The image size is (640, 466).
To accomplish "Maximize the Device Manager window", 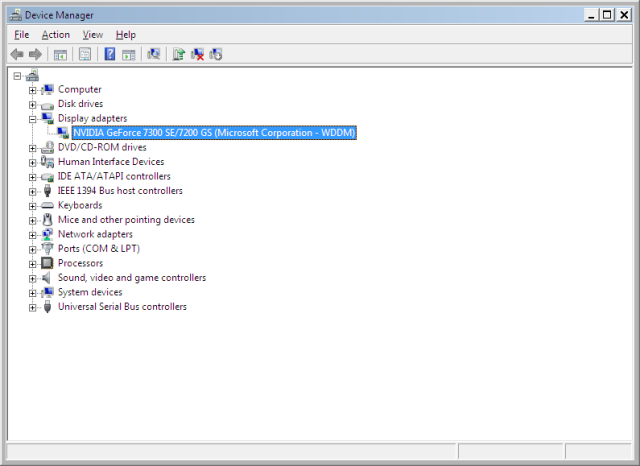I will (x=607, y=15).
